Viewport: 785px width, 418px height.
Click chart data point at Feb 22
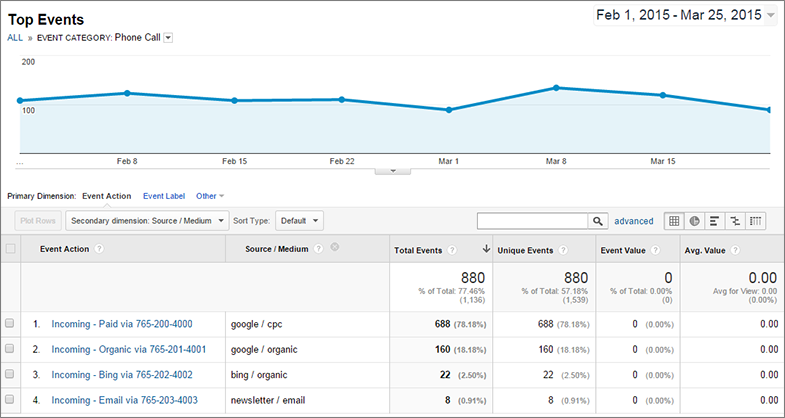click(341, 100)
